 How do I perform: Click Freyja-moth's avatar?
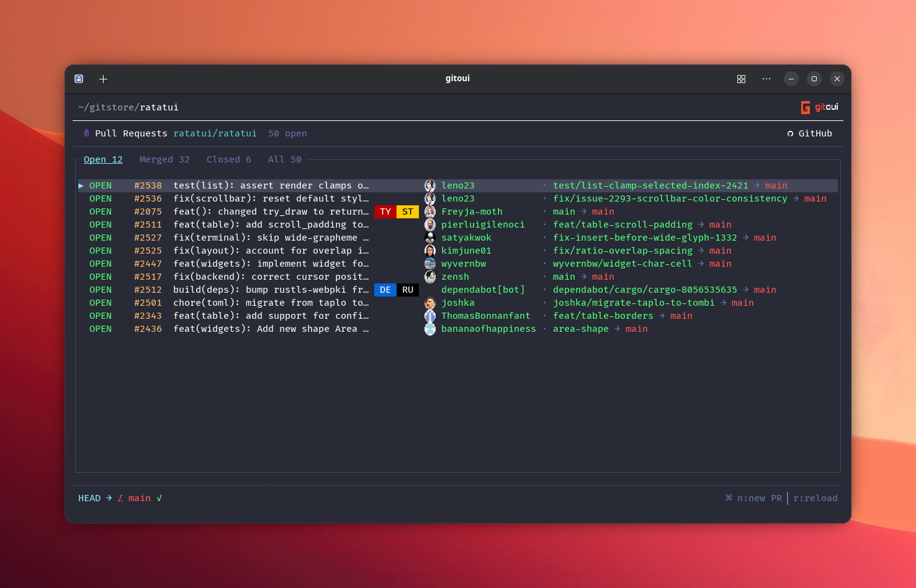coord(430,212)
